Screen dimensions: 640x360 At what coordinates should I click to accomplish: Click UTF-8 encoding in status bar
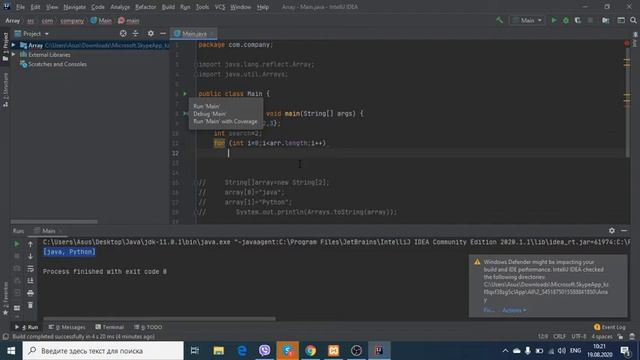(x=578, y=336)
